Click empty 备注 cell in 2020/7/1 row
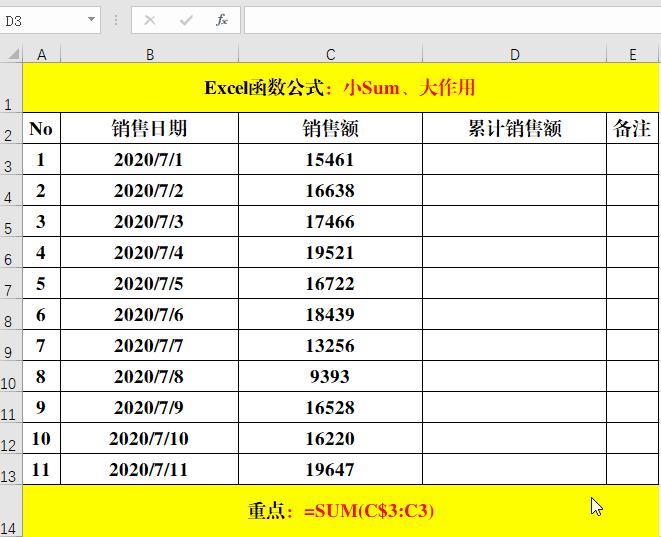Image resolution: width=661 pixels, height=537 pixels. (x=633, y=159)
